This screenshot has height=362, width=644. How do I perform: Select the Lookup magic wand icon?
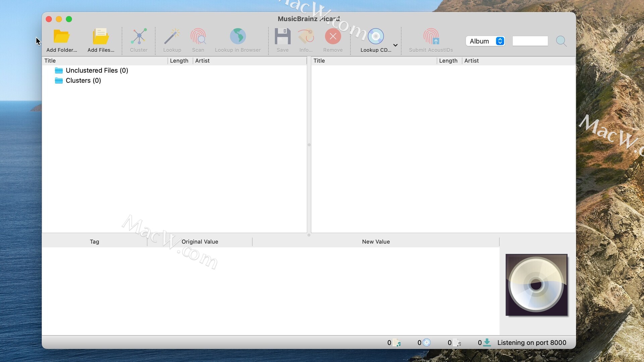point(172,36)
